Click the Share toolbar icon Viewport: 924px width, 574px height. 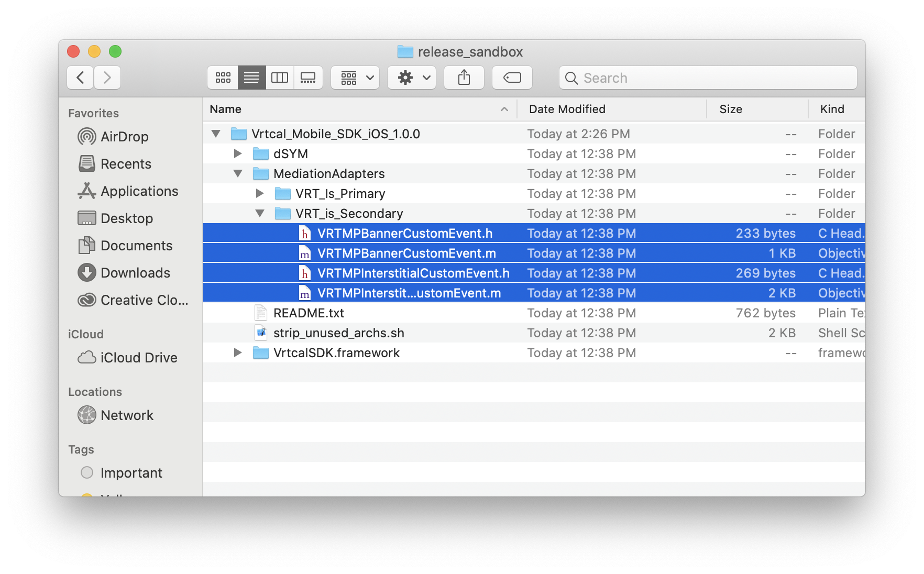tap(464, 78)
